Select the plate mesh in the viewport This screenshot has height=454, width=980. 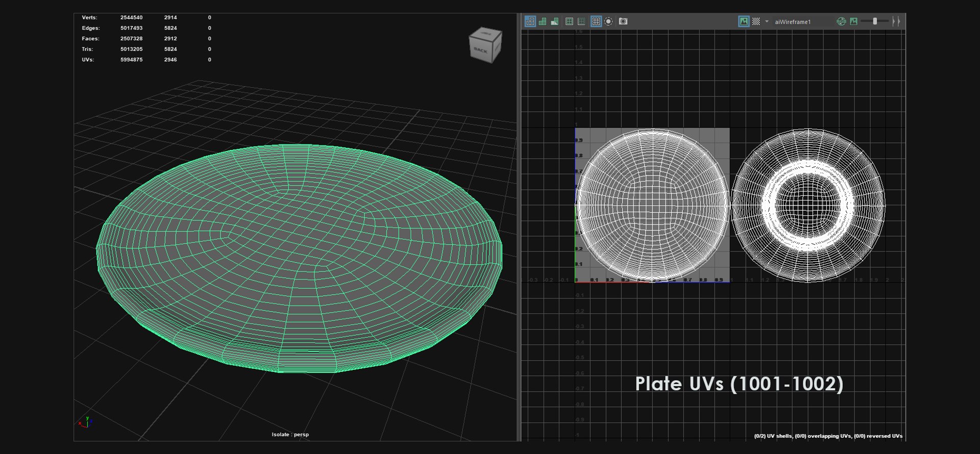coord(299,258)
